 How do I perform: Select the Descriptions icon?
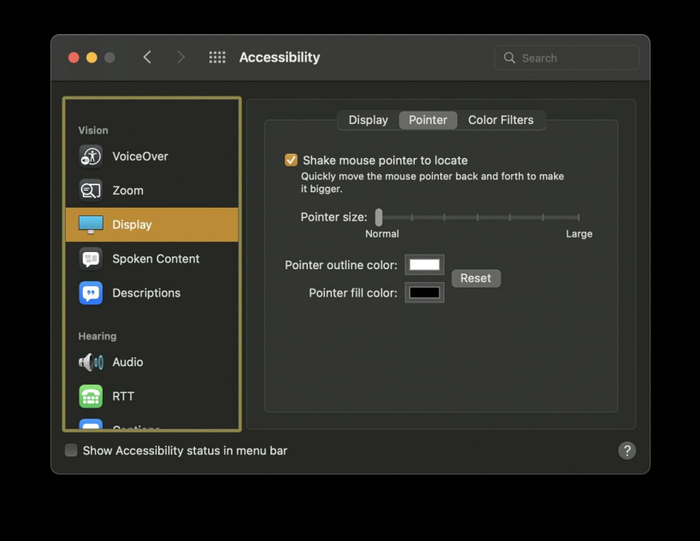91,293
